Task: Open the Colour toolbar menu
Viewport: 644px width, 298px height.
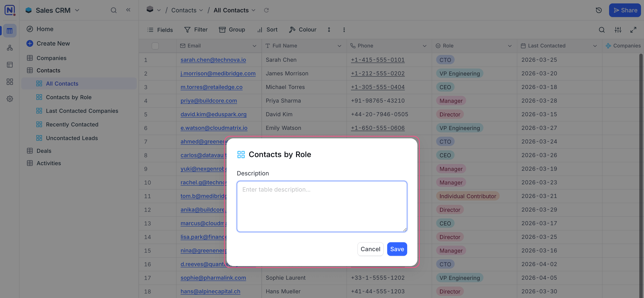Action: (302, 30)
